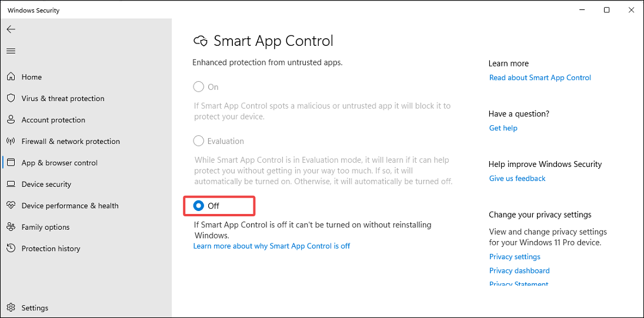Open the Settings gear icon

point(11,308)
